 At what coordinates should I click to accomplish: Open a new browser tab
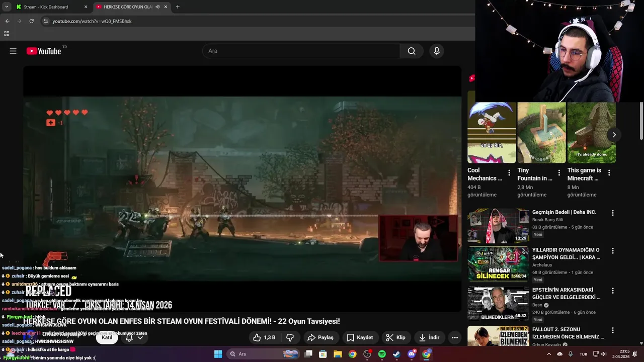tap(178, 7)
